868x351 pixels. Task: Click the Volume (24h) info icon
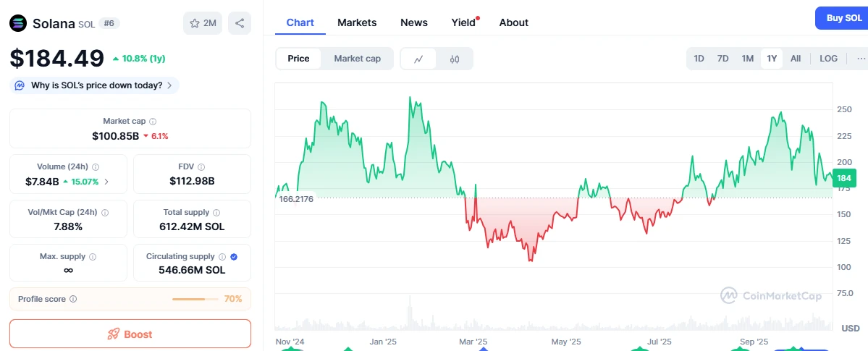[96, 167]
